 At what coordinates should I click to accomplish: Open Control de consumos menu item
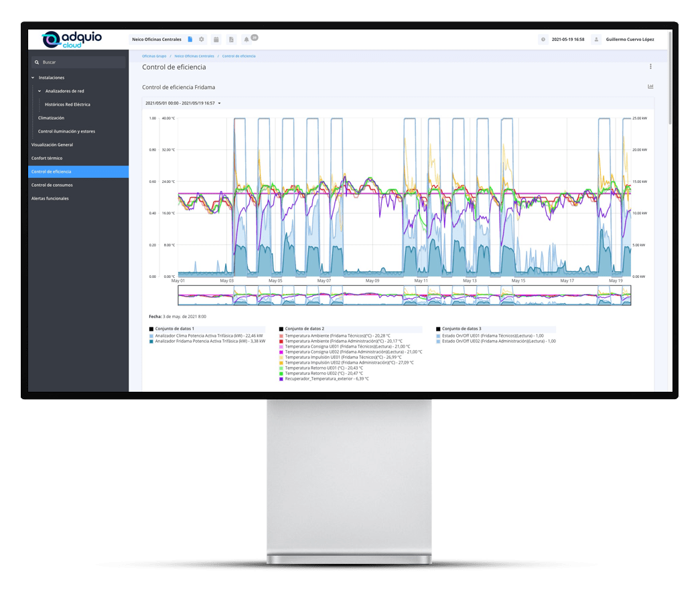[52, 185]
